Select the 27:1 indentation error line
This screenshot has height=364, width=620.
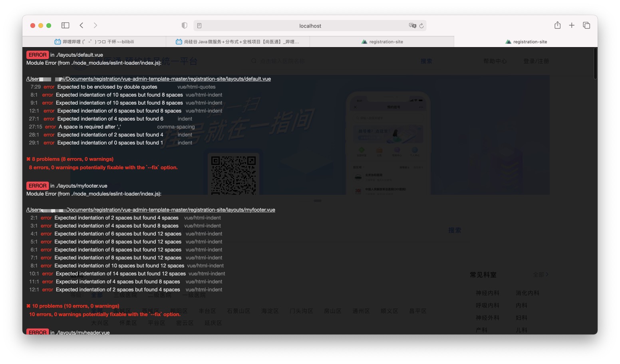click(111, 119)
